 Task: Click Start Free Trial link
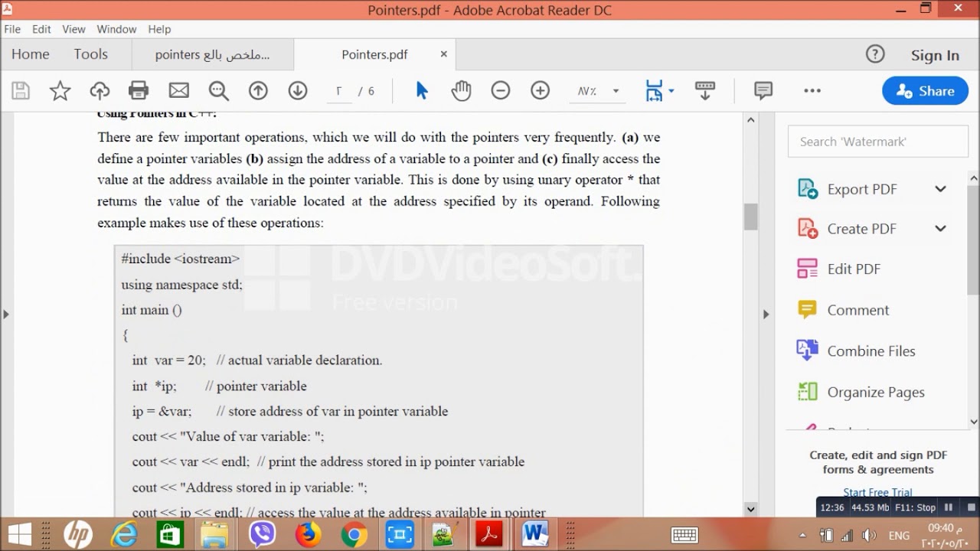click(x=877, y=492)
